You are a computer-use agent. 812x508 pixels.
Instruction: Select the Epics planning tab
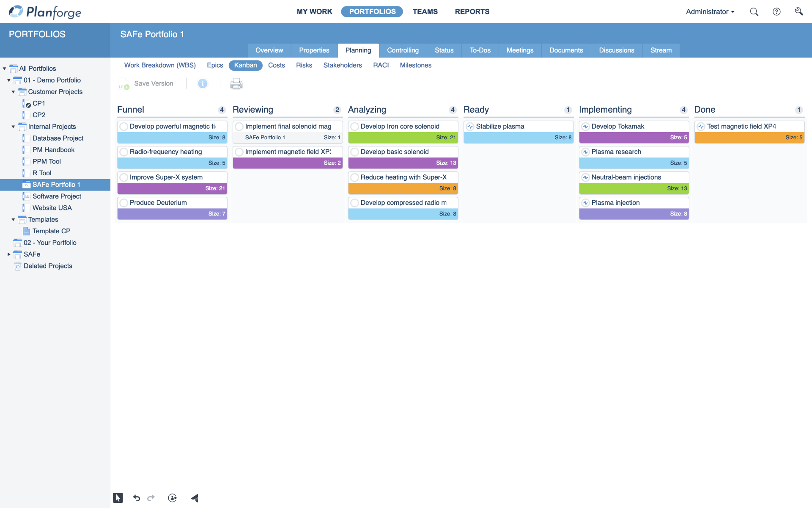click(x=214, y=65)
